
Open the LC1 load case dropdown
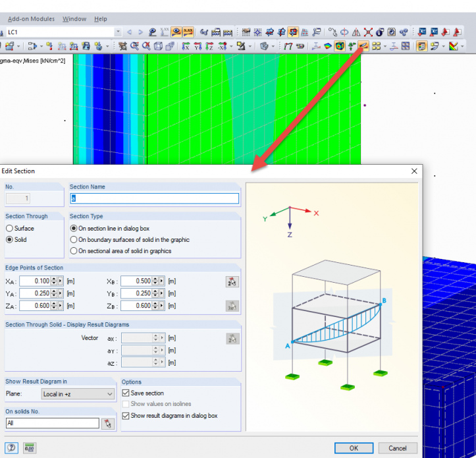pos(118,32)
